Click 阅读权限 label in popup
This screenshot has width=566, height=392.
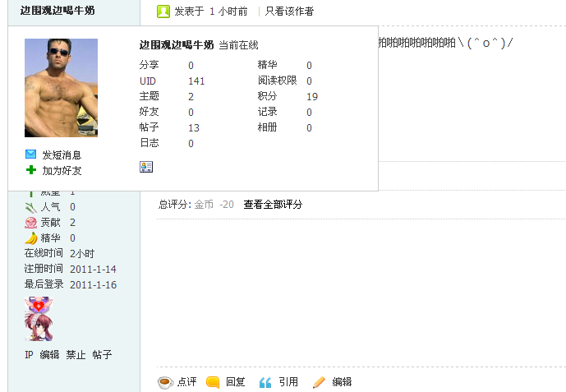[x=277, y=81]
